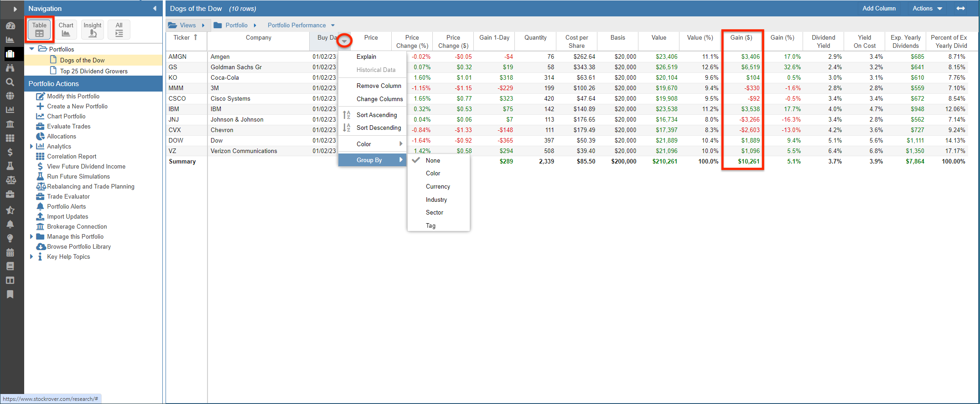
Task: Open the magnifier screener sidebar icon
Action: click(10, 82)
